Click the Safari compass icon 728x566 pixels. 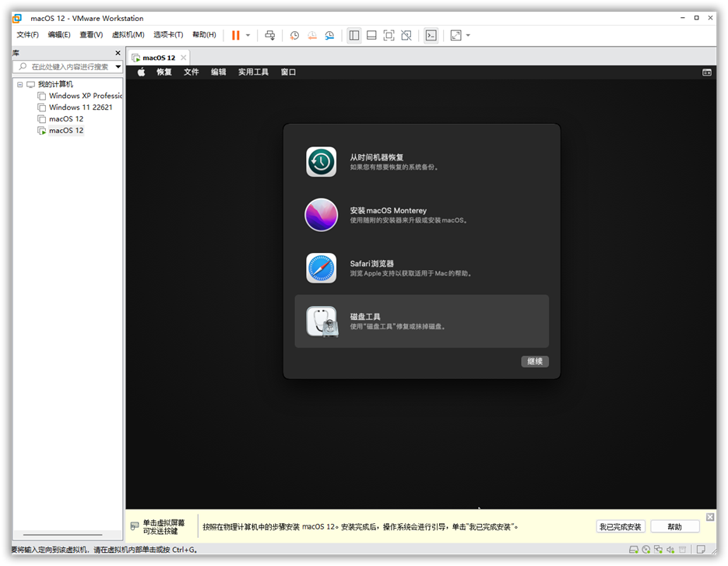tap(321, 268)
